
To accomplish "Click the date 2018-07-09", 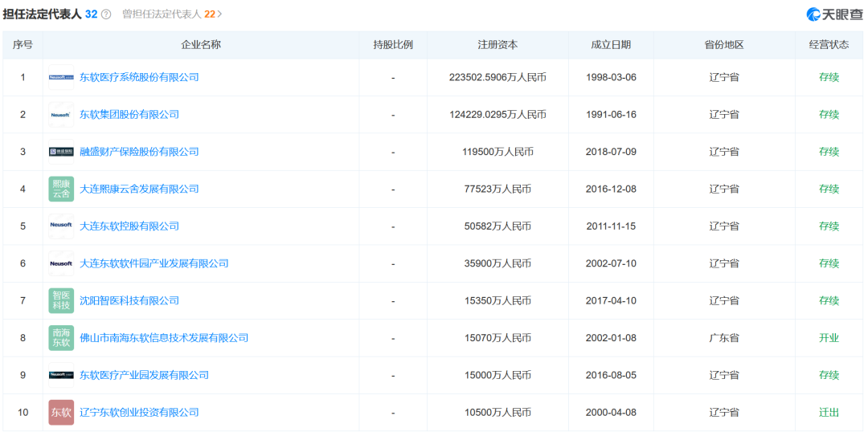I will (x=611, y=152).
